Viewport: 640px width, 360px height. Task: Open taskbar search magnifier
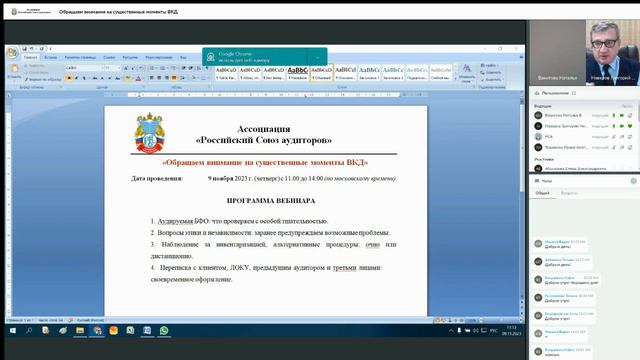[x=29, y=331]
